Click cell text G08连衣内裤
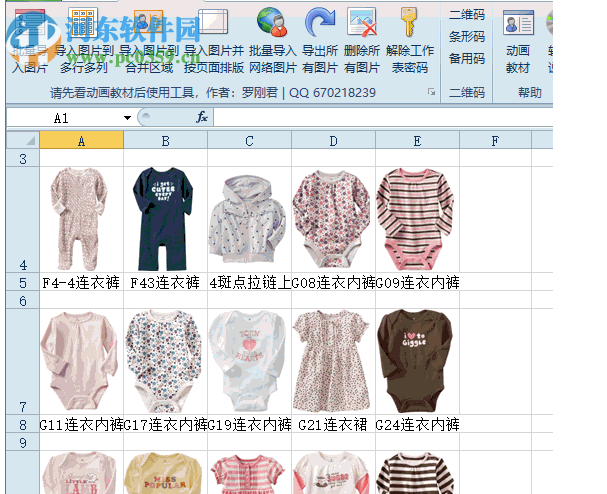This screenshot has width=607, height=494. 333,283
